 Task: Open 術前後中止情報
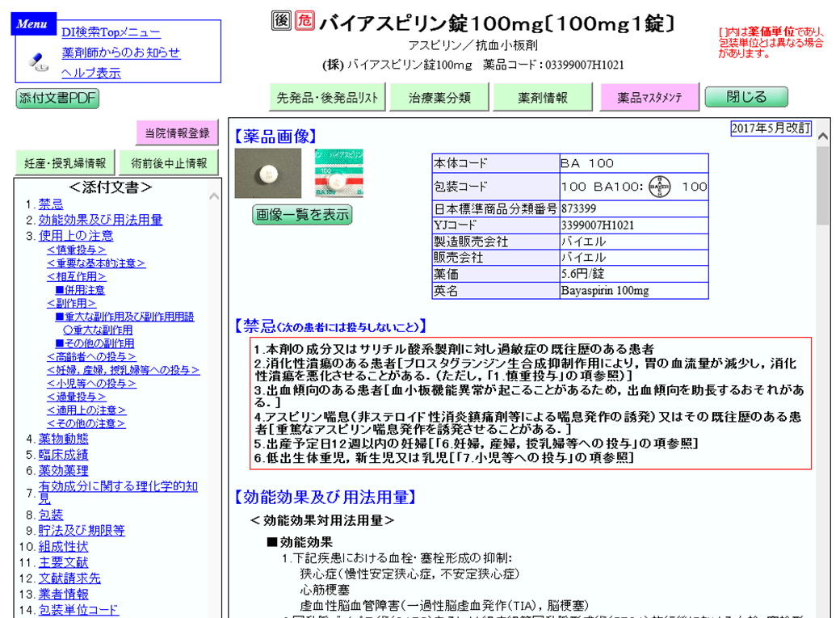click(169, 163)
